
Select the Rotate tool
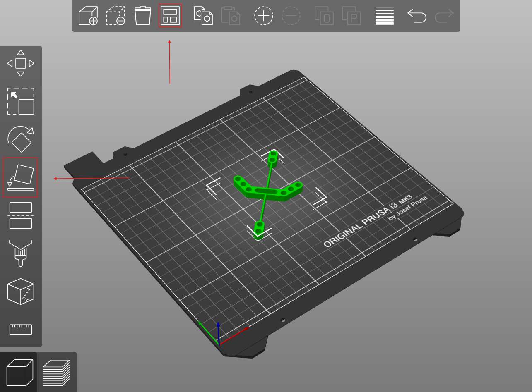[x=21, y=139]
